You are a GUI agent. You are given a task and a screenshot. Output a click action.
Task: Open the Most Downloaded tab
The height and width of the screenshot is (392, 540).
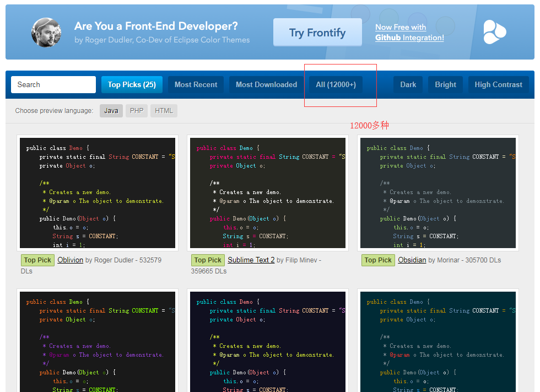266,85
